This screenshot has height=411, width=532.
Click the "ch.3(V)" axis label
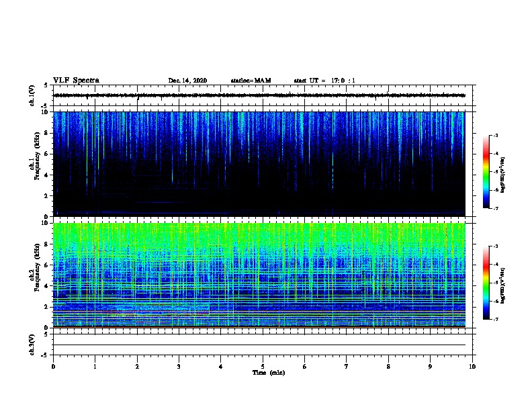32,345
